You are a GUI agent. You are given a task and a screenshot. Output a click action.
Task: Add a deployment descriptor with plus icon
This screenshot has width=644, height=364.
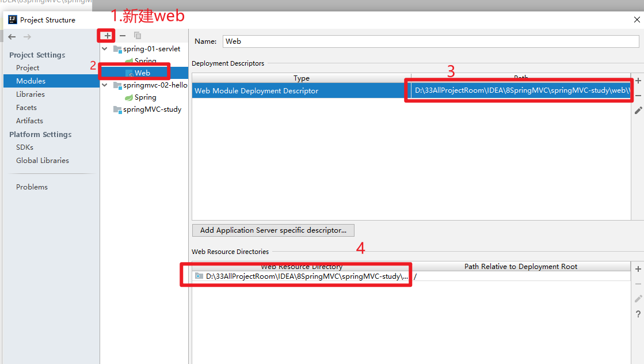pos(638,81)
